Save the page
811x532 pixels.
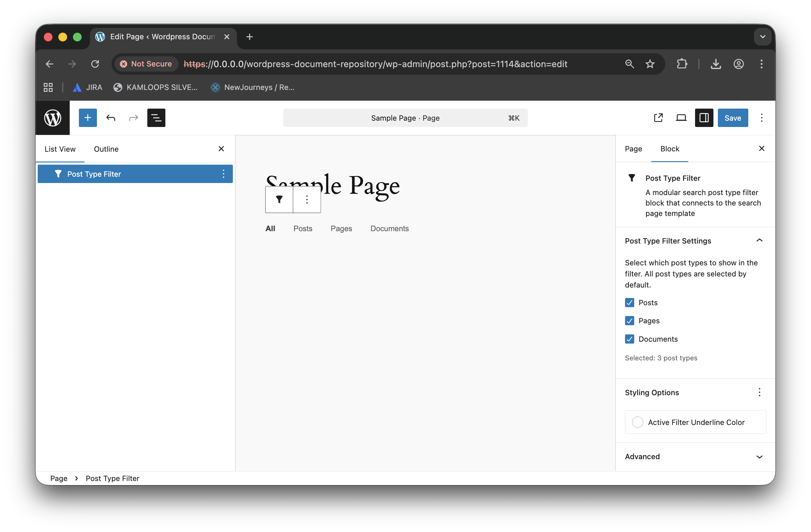(733, 118)
